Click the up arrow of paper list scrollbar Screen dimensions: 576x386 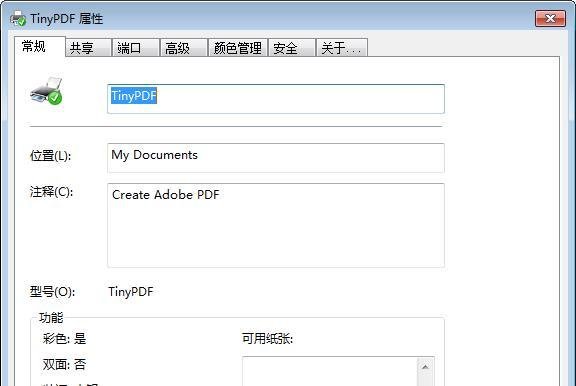(x=425, y=367)
